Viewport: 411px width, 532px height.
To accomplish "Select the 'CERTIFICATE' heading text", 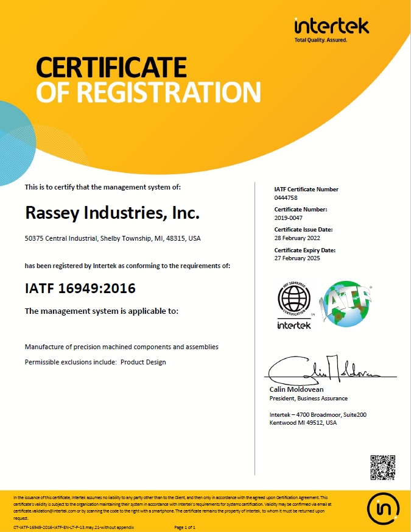I will [x=111, y=66].
